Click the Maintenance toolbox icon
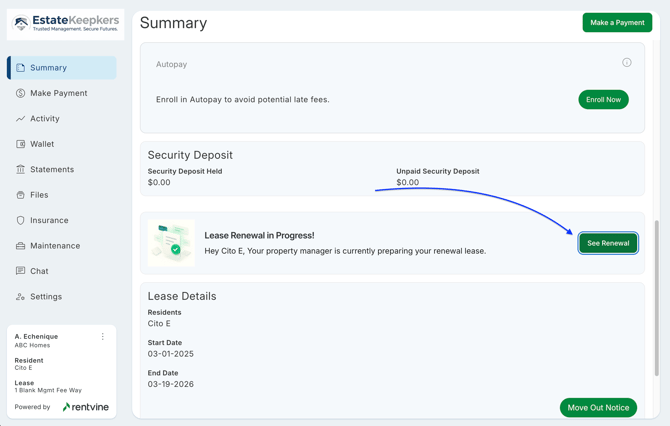 (20, 246)
